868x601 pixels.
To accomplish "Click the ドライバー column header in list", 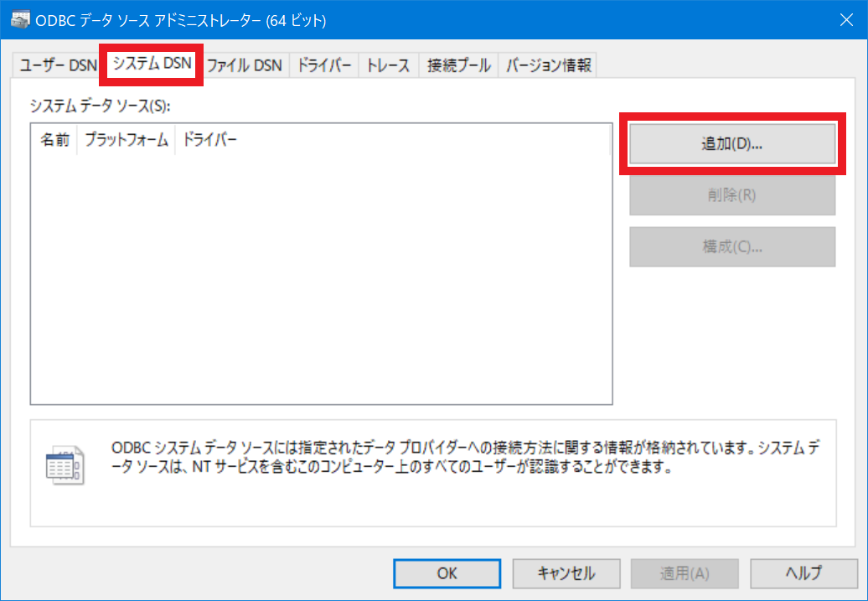I will [209, 140].
